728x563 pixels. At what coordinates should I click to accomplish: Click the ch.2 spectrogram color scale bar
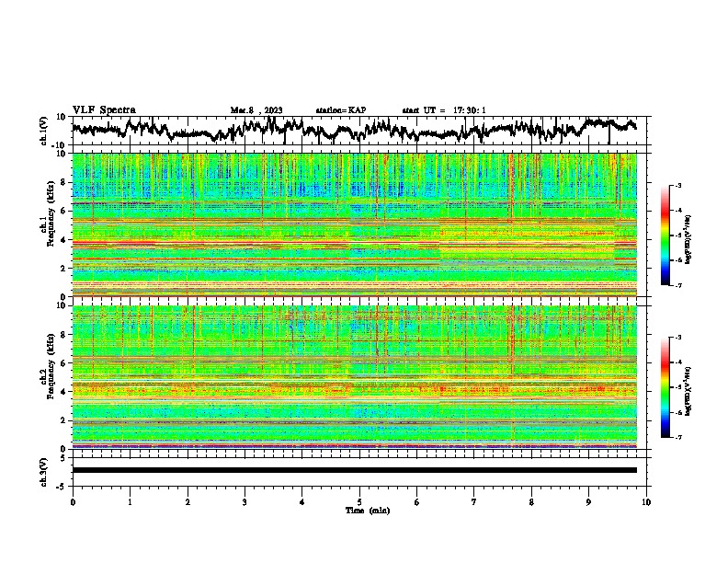[665, 387]
